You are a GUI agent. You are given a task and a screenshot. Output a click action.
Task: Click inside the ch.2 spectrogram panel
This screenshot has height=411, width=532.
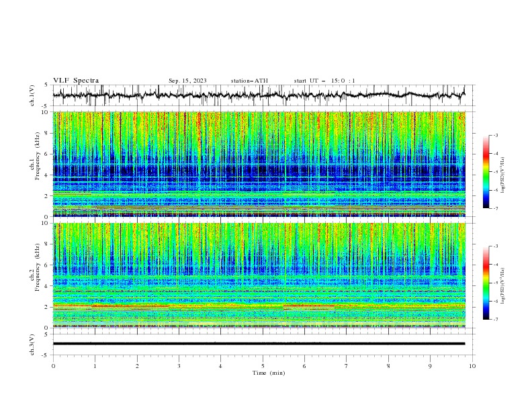(x=259, y=275)
